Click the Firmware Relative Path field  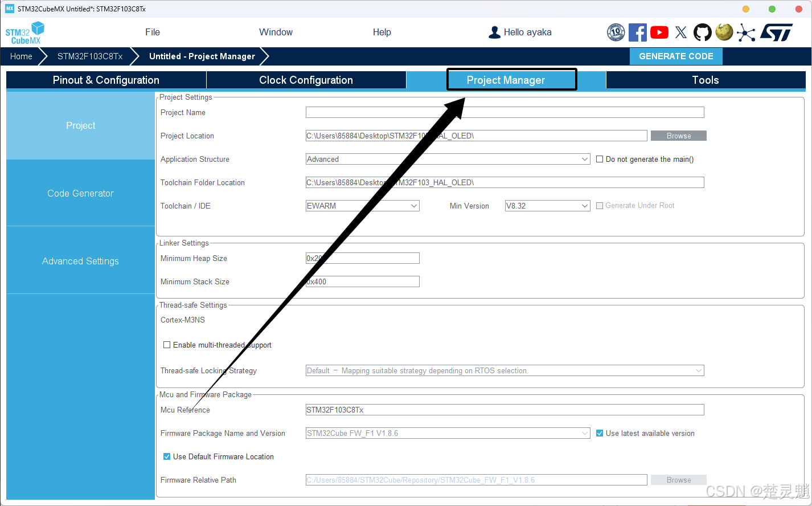[477, 480]
